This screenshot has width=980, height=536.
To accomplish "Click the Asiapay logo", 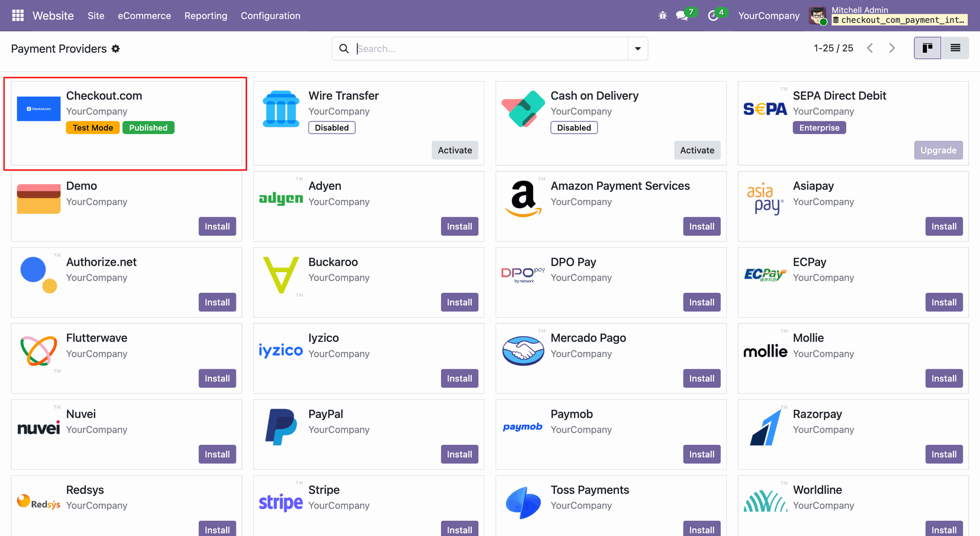I will [765, 199].
